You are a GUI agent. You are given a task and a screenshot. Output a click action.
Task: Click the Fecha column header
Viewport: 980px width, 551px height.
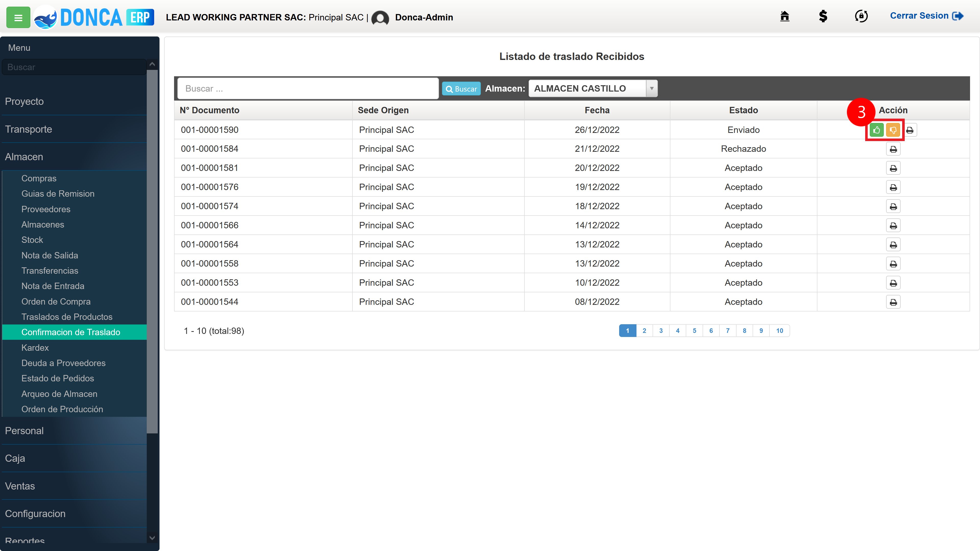point(597,110)
